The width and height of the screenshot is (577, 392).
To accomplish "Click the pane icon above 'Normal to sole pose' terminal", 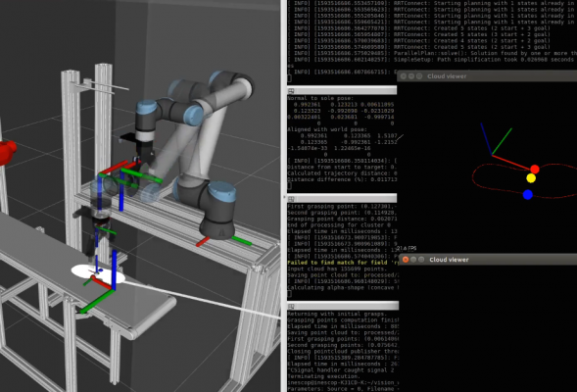I will click(291, 90).
